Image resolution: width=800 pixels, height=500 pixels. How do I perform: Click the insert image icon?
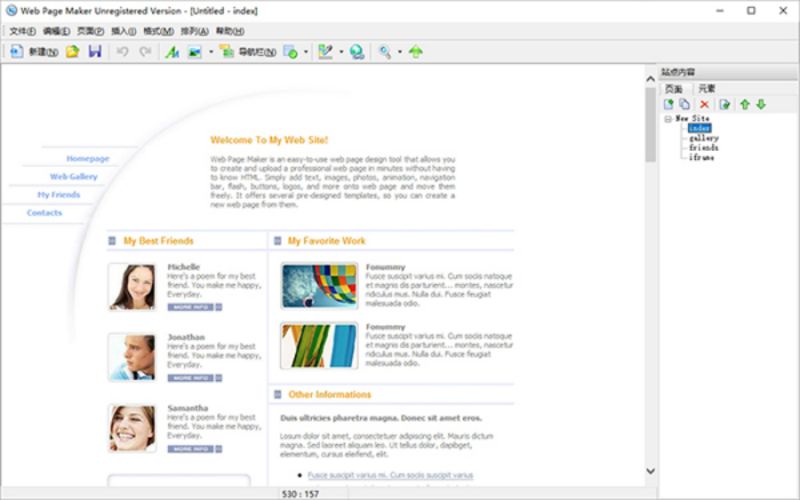[195, 51]
